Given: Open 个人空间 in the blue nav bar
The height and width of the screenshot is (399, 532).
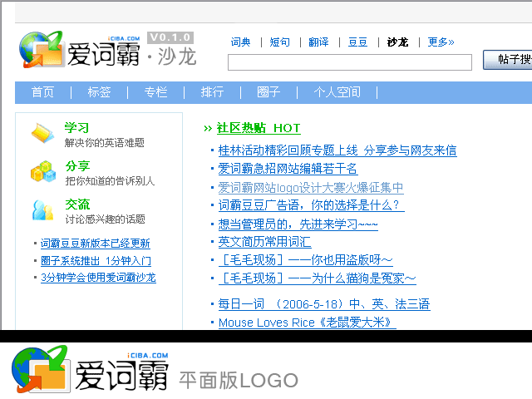Looking at the screenshot, I should [x=337, y=92].
